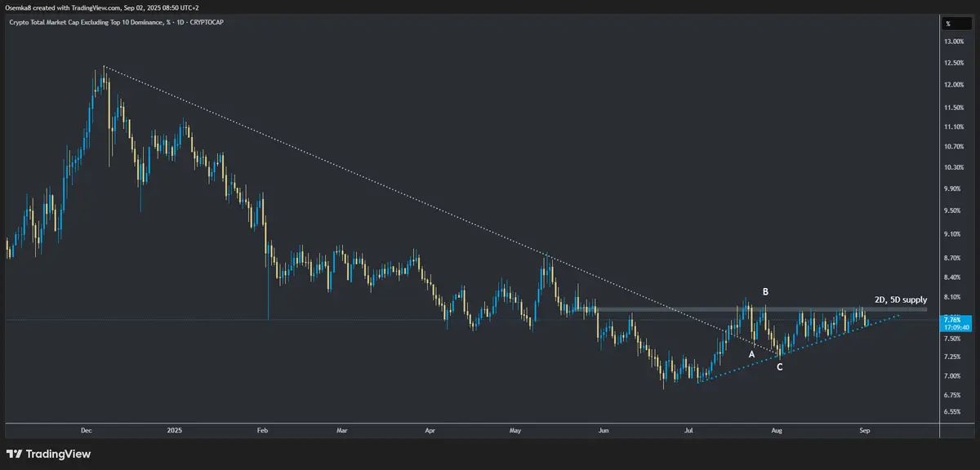Click the Osemka8 created with TradingView.com caption
980x470 pixels.
pos(101,7)
